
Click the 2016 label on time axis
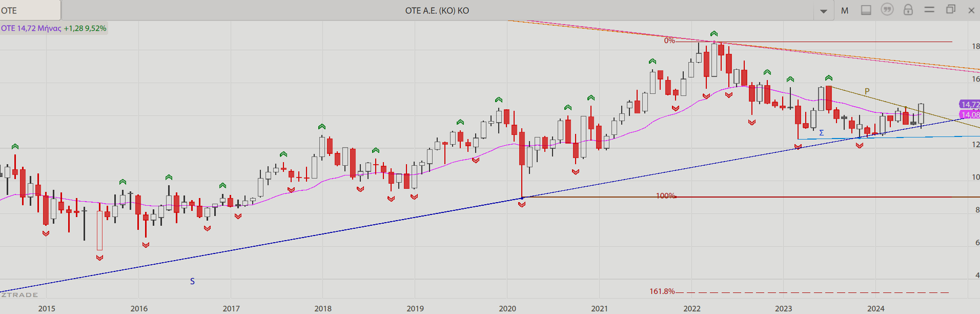(x=139, y=308)
